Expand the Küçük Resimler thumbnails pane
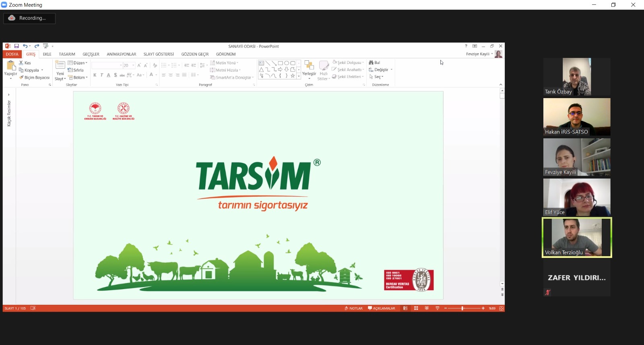Screen dimensions: 644x345 (9, 95)
